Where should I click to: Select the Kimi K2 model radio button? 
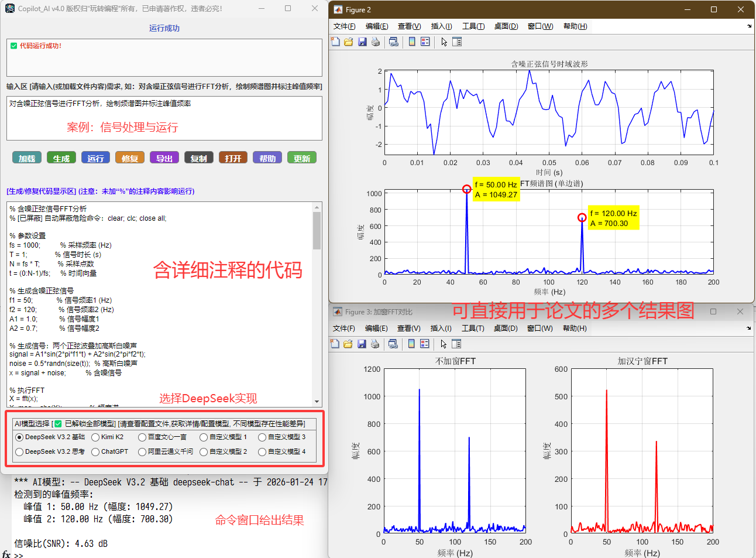95,437
